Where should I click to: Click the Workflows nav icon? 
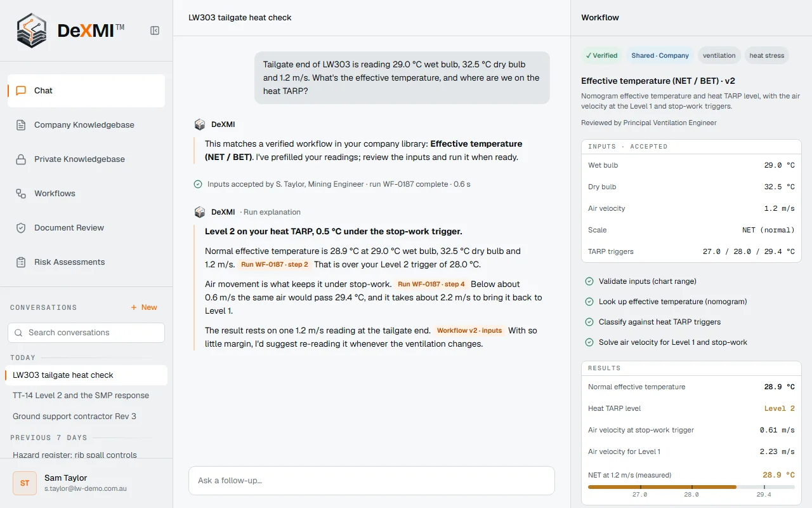pyautogui.click(x=21, y=194)
